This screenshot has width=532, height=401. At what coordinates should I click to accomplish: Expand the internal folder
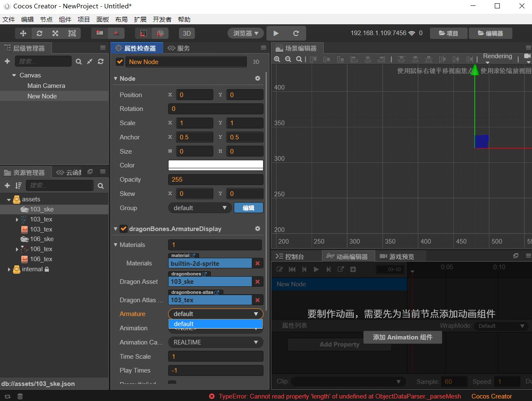click(9, 270)
